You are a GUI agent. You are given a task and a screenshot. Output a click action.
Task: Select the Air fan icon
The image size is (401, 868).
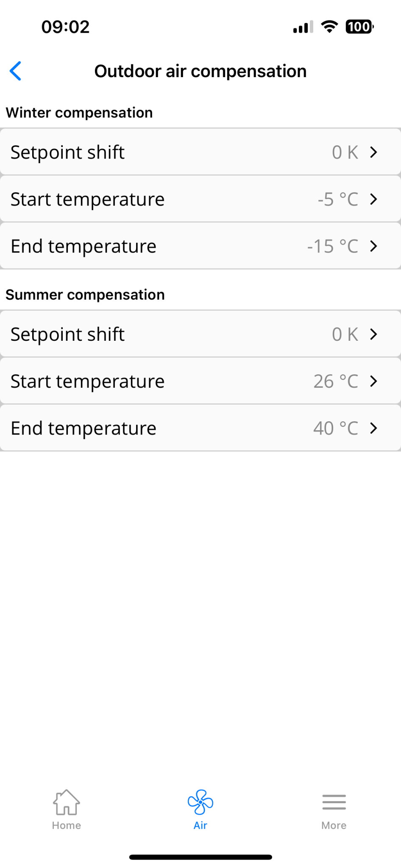(200, 802)
